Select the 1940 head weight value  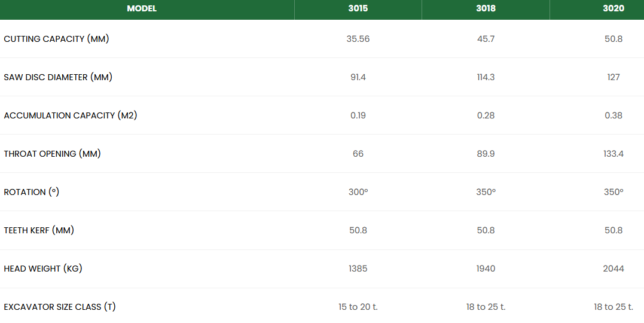pos(486,269)
